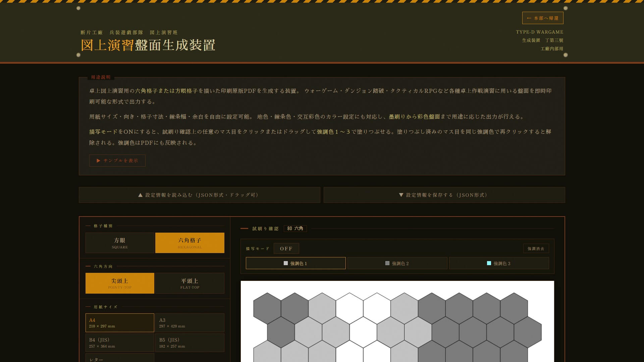Click the 80 六角 count badge
Screen dimensions: 644x362
point(295,229)
